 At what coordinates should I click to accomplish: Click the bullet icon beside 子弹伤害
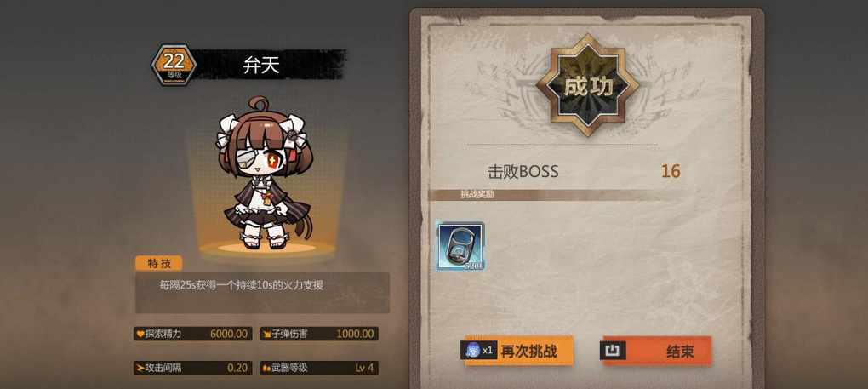pos(266,334)
